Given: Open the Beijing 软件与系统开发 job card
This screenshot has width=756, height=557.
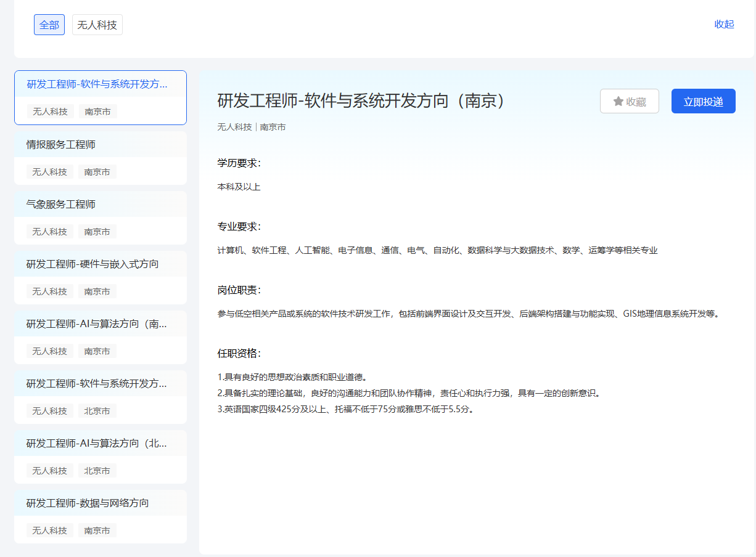Looking at the screenshot, I should [97, 384].
